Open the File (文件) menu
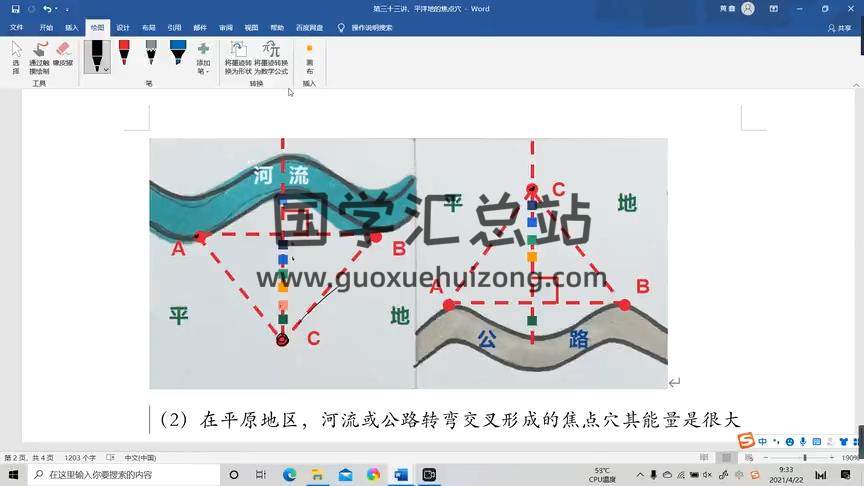The width and height of the screenshot is (864, 486). click(x=16, y=28)
